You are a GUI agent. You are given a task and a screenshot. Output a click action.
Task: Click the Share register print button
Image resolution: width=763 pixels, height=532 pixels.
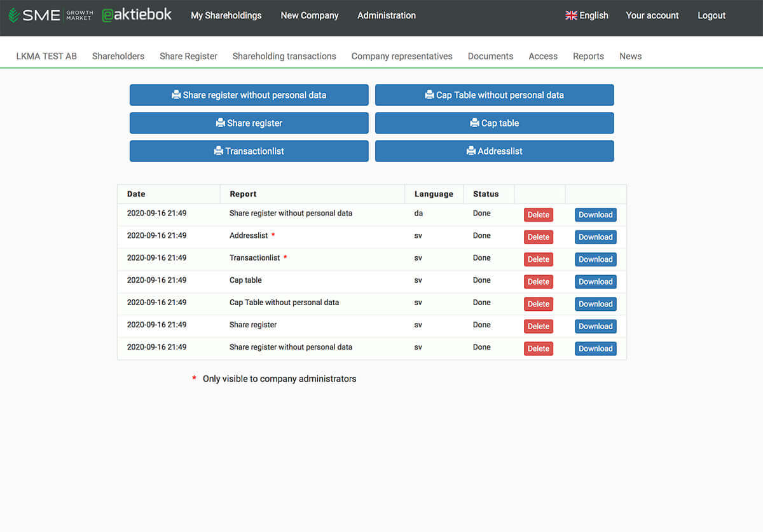[249, 123]
